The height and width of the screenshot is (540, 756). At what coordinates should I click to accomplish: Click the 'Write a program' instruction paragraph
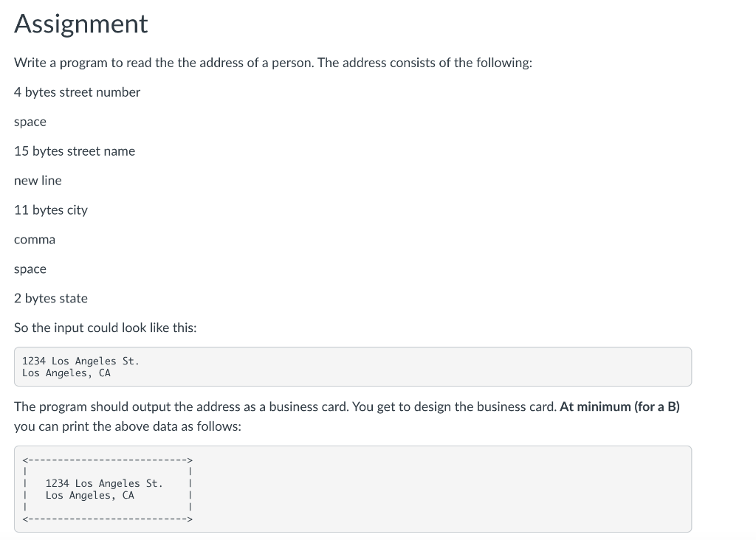click(x=272, y=63)
